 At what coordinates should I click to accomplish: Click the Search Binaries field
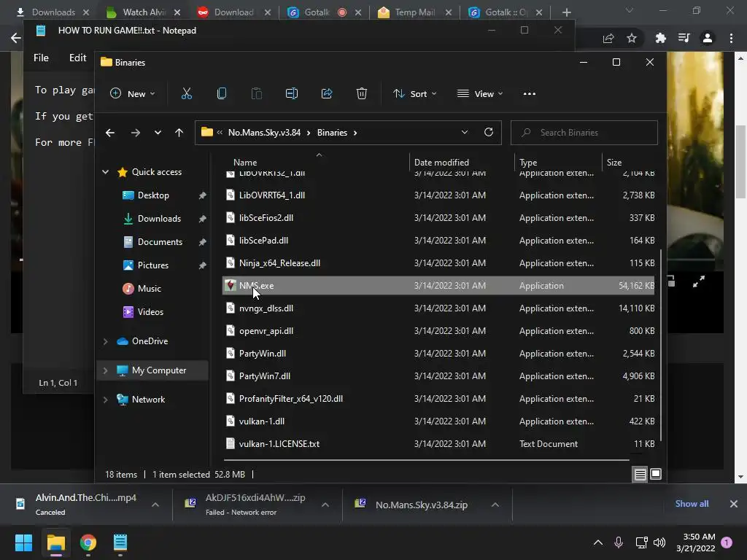584,133
